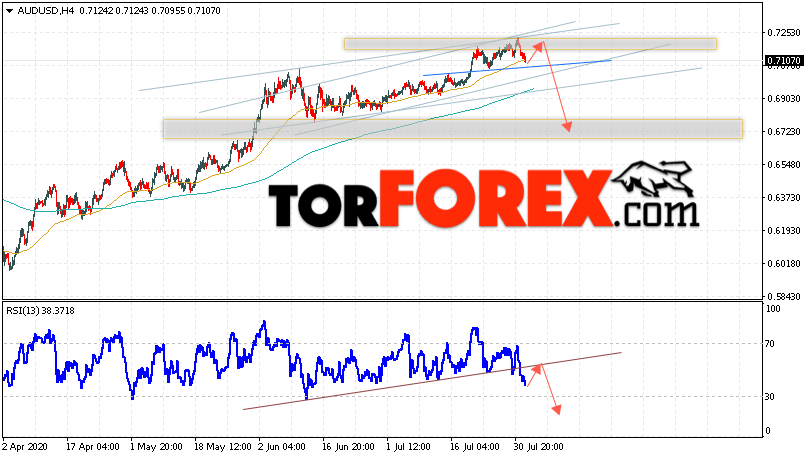Select the brown RSI trendline
Image resolution: width=808 pixels, height=458 pixels.
coord(432,381)
